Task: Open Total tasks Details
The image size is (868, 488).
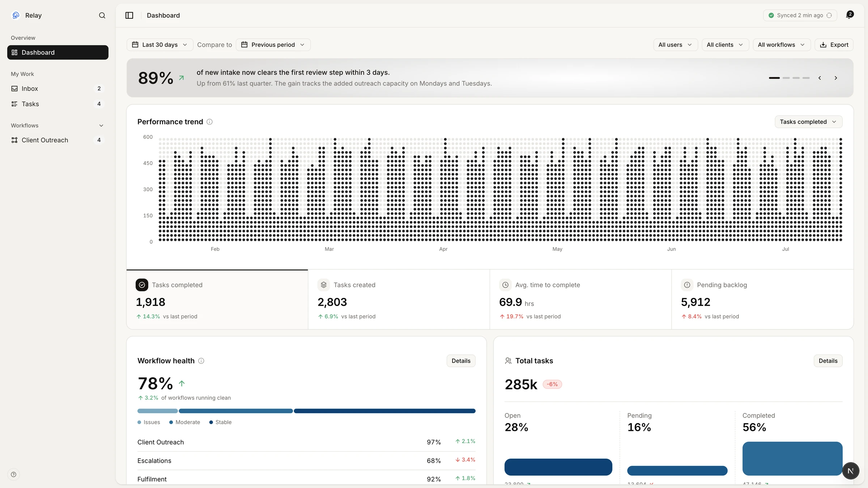Action: pos(828,361)
